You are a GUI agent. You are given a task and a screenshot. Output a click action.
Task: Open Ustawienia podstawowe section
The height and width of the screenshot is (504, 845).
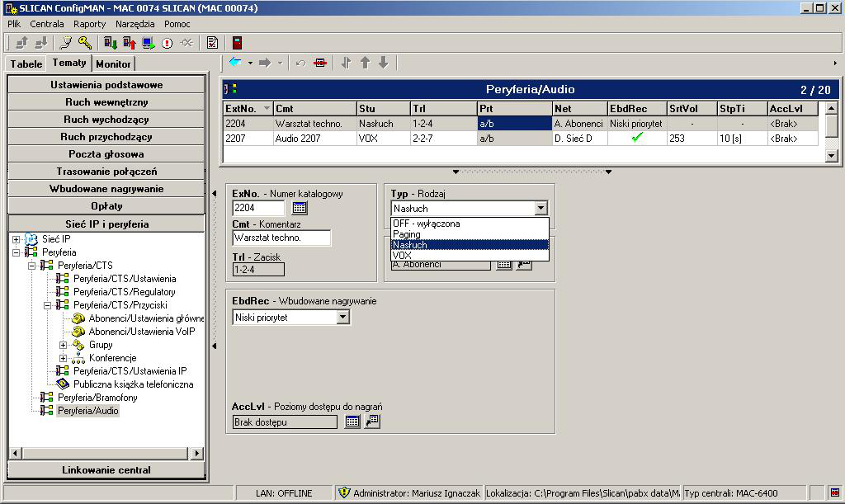(x=106, y=84)
